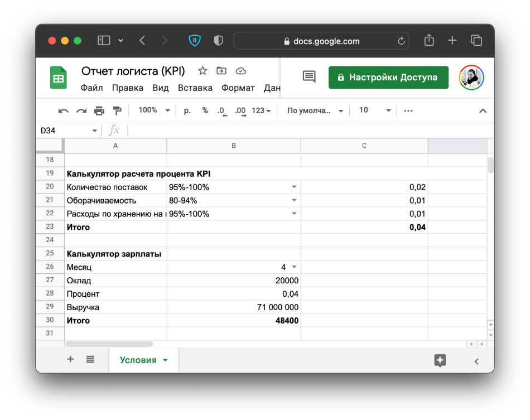Collapse the toolbar with the up chevron
Screen dimensions: 530x420
pyautogui.click(x=483, y=110)
